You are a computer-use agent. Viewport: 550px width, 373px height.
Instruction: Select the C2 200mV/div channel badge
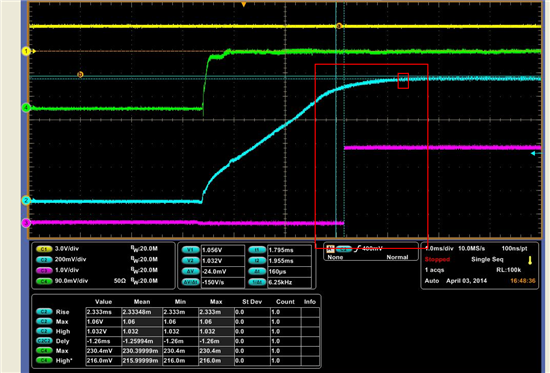44,260
